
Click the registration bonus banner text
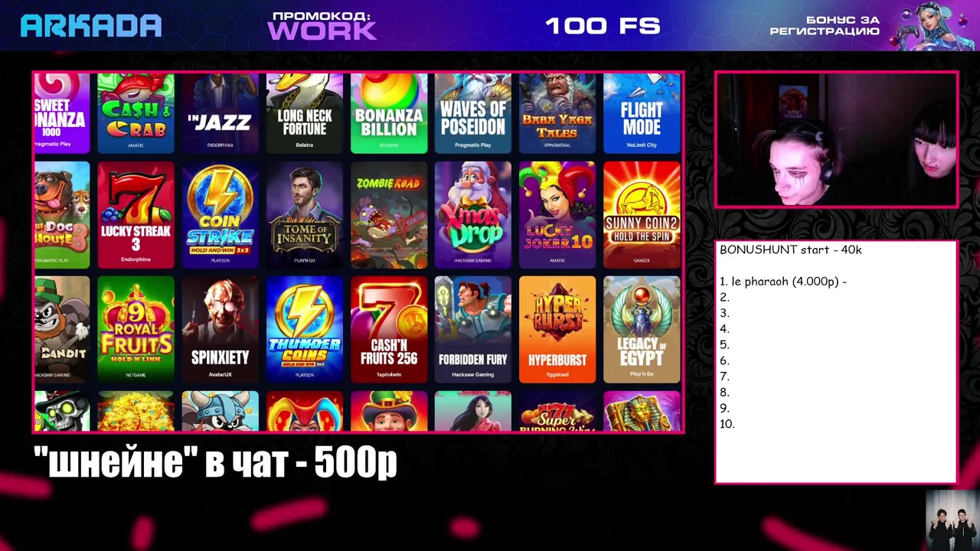tap(825, 25)
